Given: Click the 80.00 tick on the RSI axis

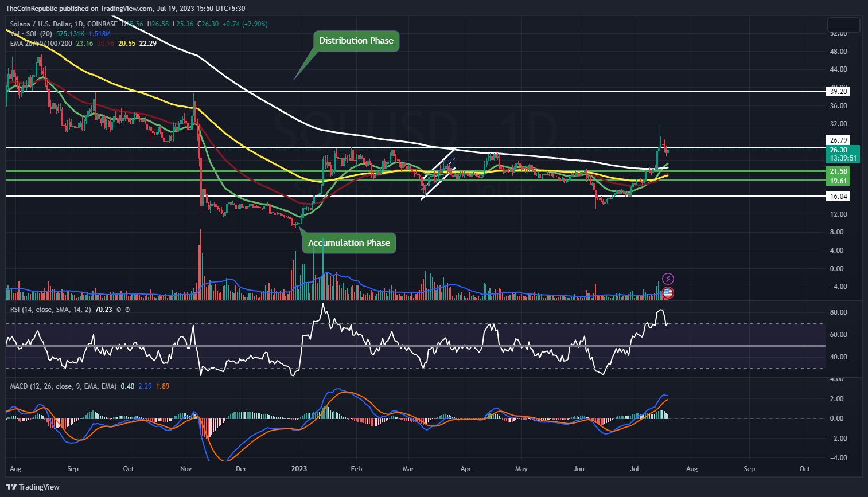Looking at the screenshot, I should pos(838,312).
